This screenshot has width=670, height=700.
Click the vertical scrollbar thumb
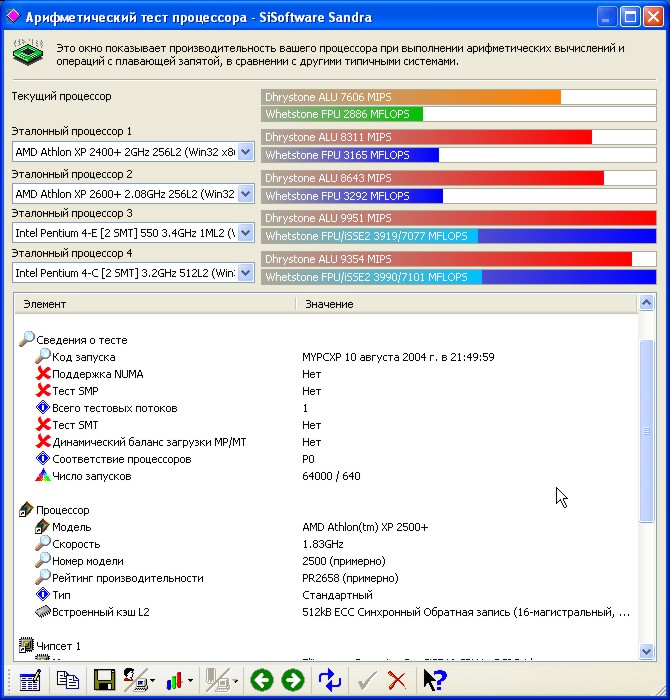point(646,431)
